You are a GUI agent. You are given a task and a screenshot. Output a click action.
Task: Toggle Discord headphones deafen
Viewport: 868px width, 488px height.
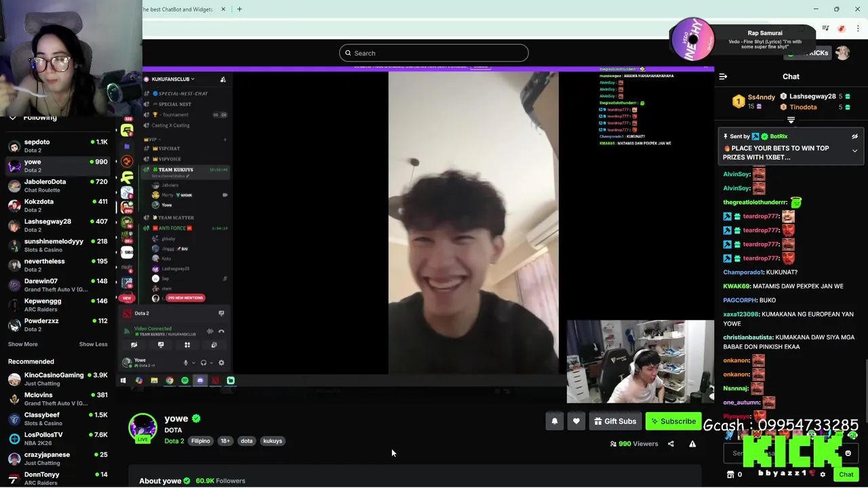point(203,363)
